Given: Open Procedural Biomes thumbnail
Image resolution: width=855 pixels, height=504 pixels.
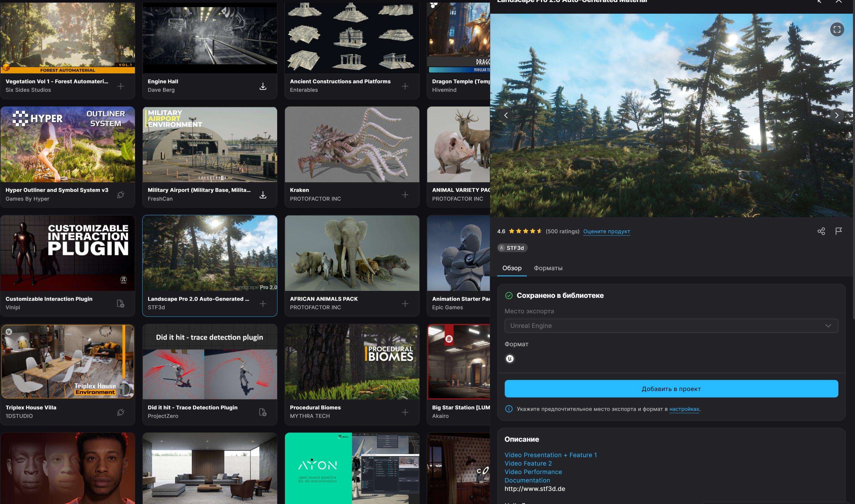Looking at the screenshot, I should [x=352, y=362].
